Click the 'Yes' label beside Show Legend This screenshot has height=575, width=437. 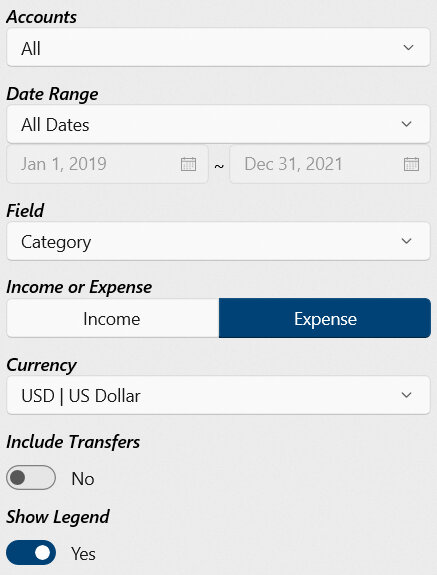point(83,554)
